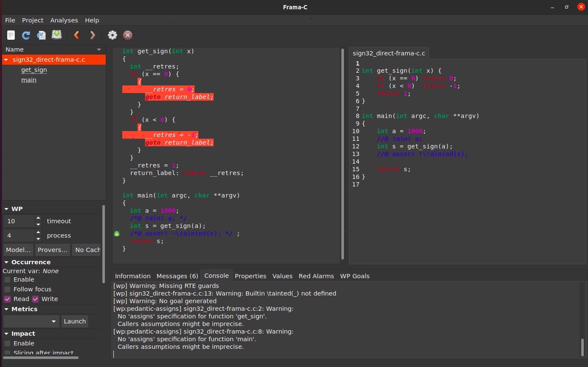Select get_sign in the file tree

click(x=34, y=70)
